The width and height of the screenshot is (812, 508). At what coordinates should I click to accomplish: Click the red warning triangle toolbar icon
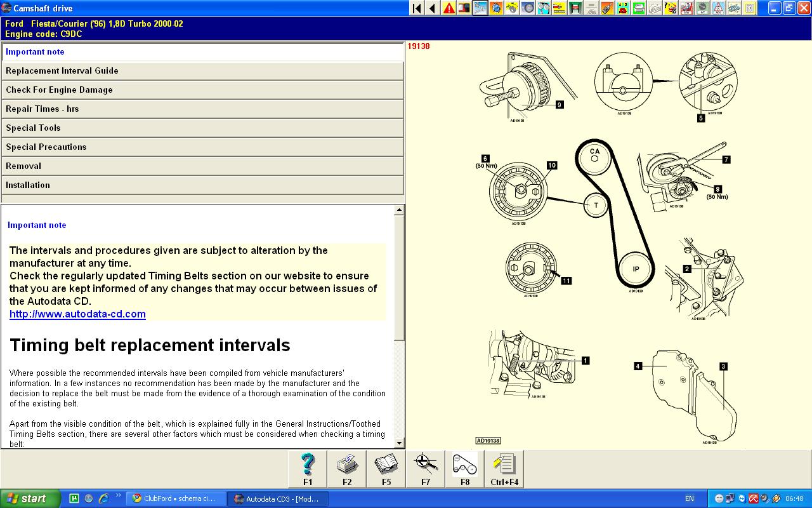(x=449, y=8)
